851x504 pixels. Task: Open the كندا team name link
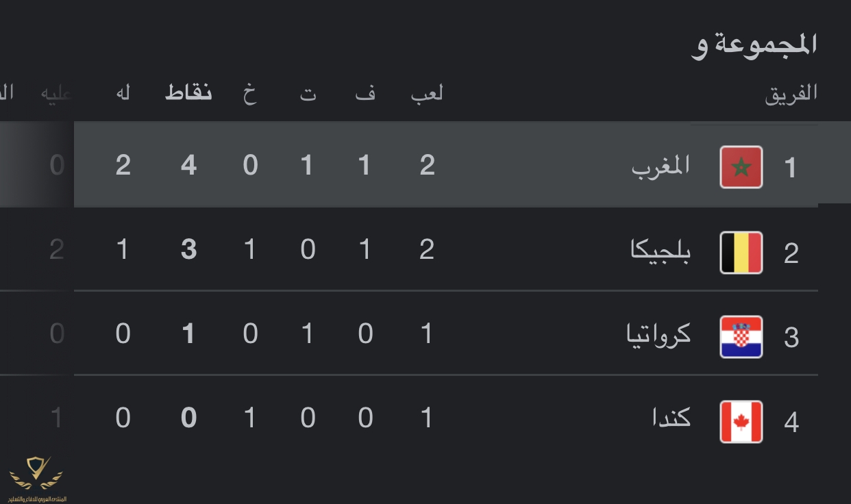pos(671,417)
